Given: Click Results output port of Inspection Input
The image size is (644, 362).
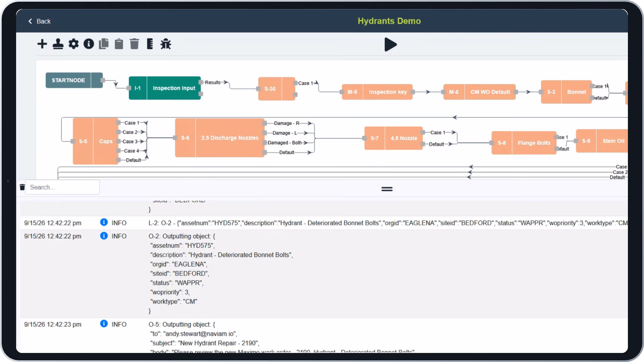Looking at the screenshot, I should pyautogui.click(x=201, y=82).
